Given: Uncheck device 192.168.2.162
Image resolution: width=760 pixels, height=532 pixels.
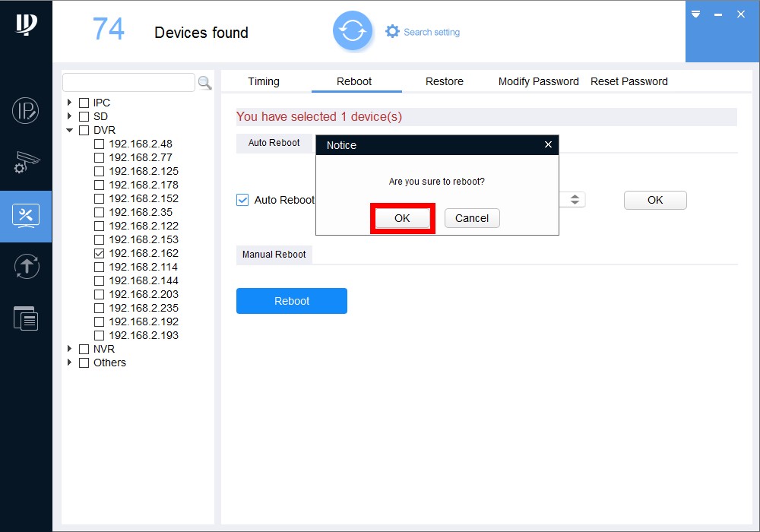Looking at the screenshot, I should (99, 253).
